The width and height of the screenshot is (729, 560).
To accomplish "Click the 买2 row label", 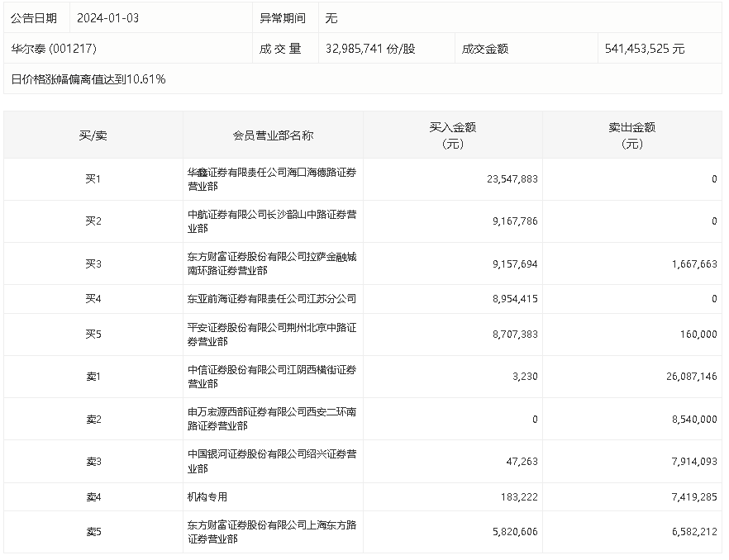I will click(93, 221).
